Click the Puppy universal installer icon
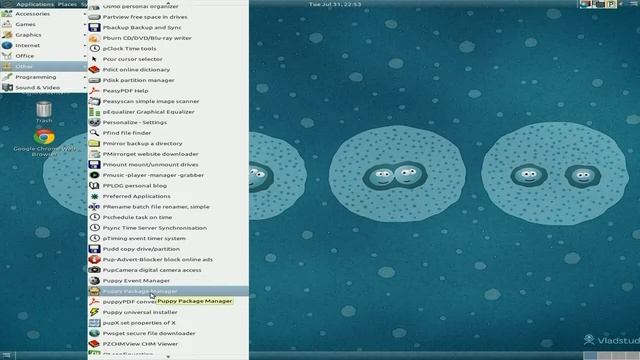Image resolution: width=640 pixels, height=360 pixels. [94, 312]
